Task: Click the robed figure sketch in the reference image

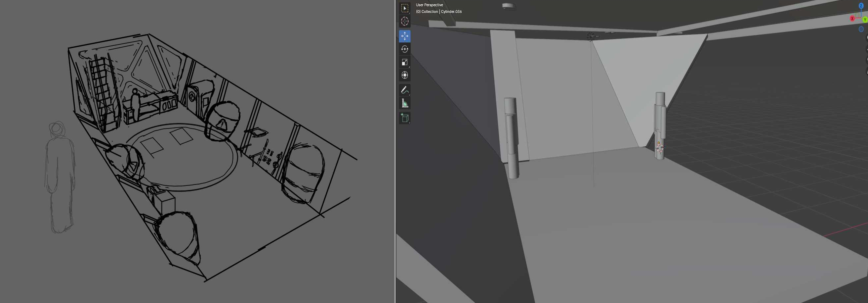Action: click(60, 177)
